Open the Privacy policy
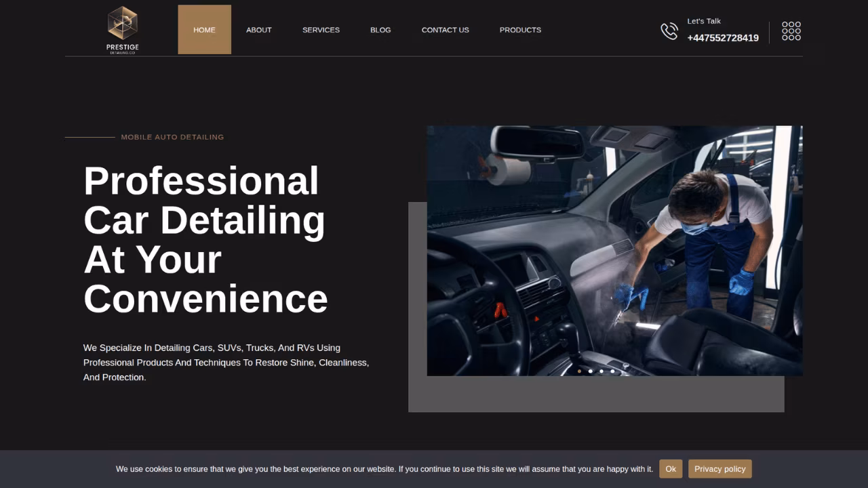 (719, 468)
